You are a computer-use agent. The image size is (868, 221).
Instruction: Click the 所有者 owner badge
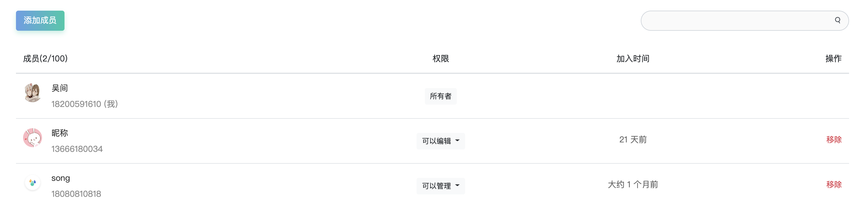(441, 96)
